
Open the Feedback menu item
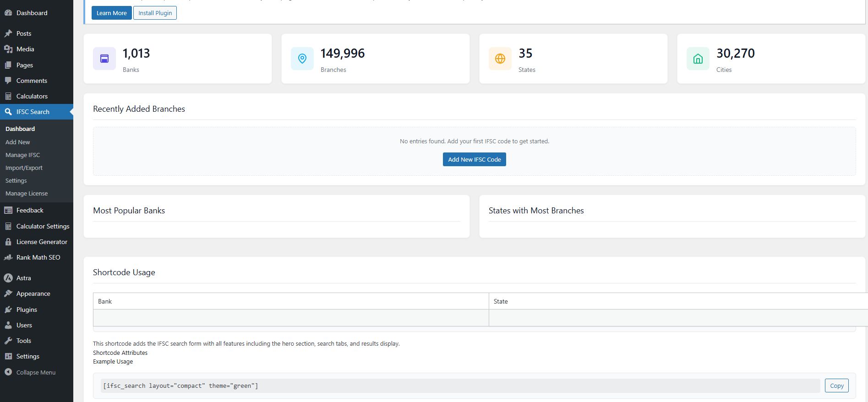(30, 210)
